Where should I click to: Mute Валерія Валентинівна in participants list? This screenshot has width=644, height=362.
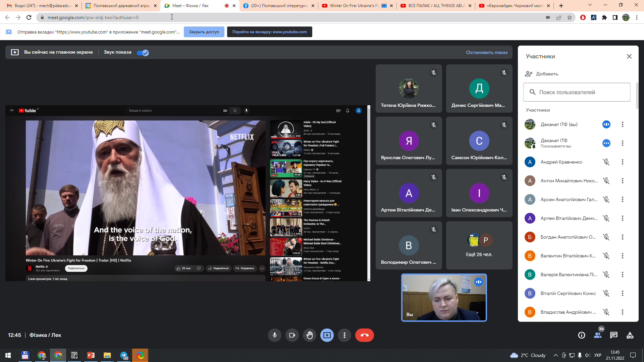(606, 275)
